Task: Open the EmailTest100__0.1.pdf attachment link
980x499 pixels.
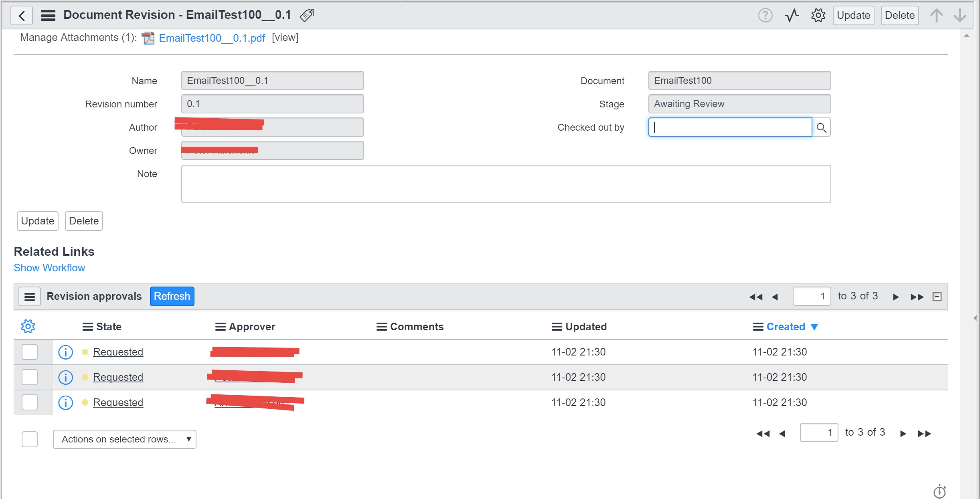Action: (211, 38)
